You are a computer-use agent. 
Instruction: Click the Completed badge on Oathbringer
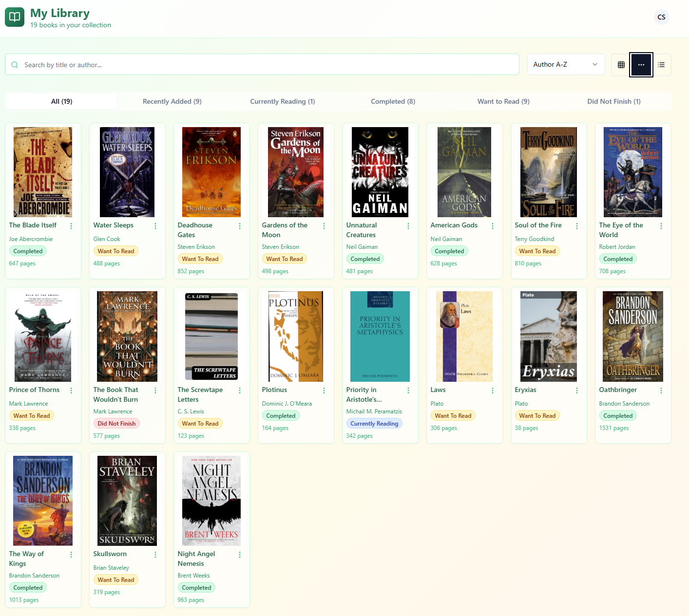pos(618,416)
